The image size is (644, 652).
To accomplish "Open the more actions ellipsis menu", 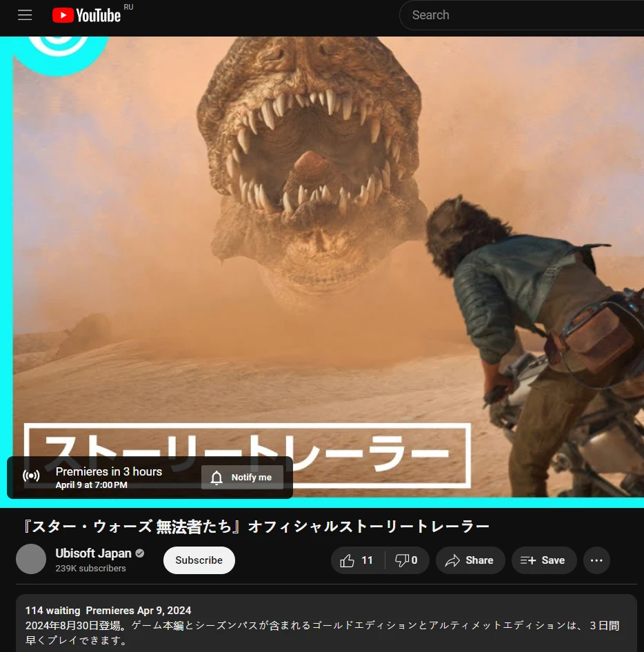I will coord(596,560).
